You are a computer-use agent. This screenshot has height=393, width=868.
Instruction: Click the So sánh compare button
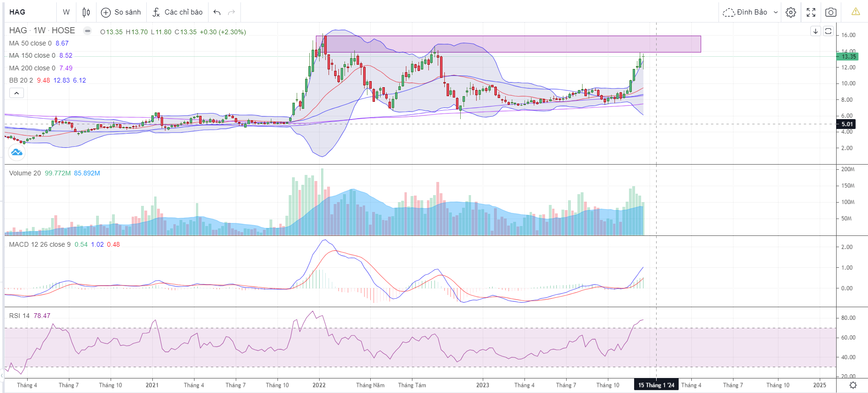[121, 12]
